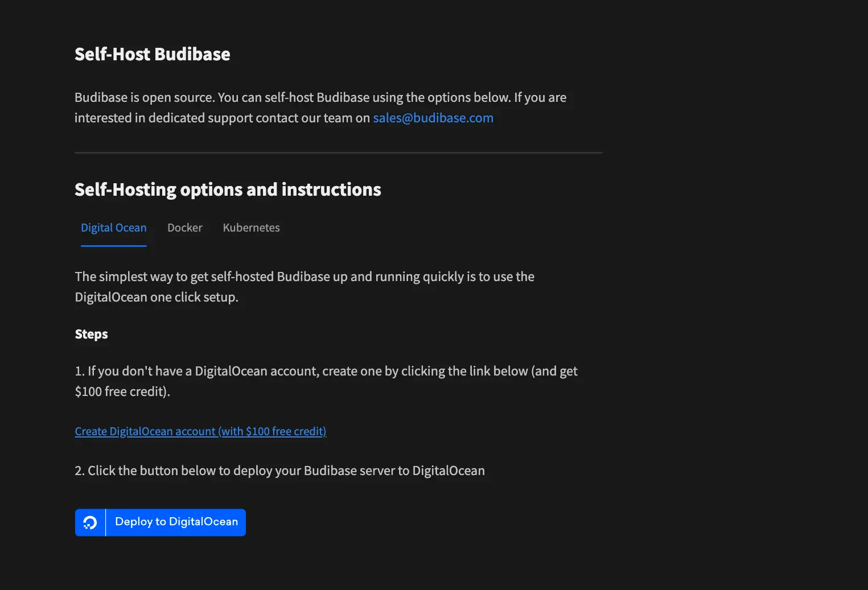The height and width of the screenshot is (590, 868).
Task: Click the Steps subheading
Action: [91, 334]
